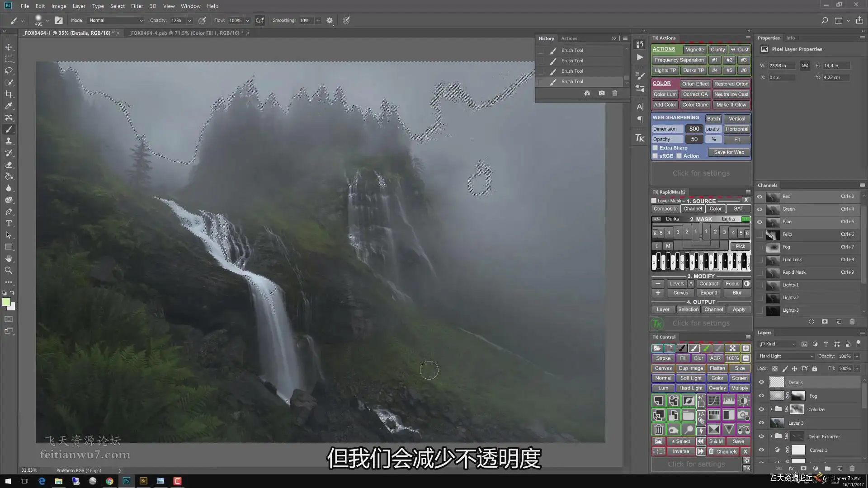Select the Zoom tool
The image size is (868, 488).
pos(9,270)
